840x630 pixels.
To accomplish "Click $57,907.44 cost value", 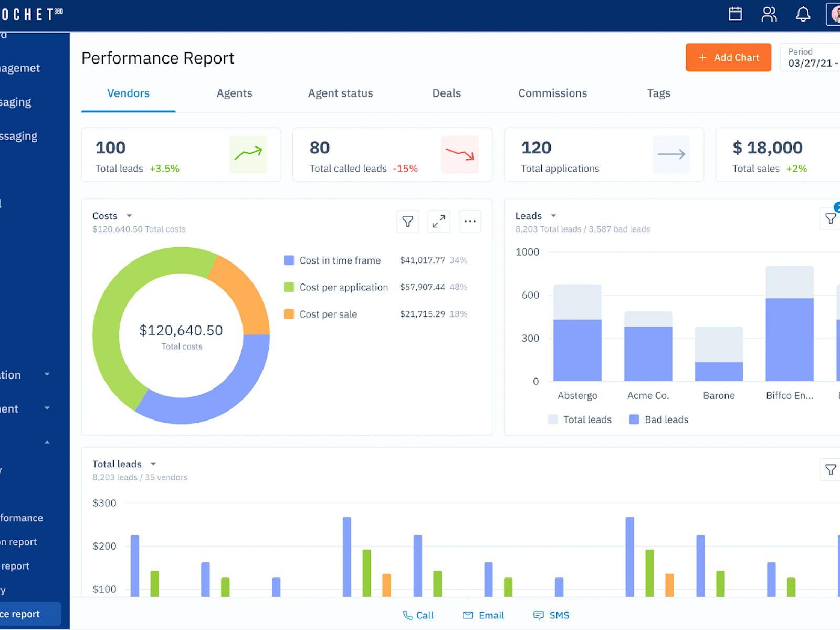I will (x=422, y=287).
